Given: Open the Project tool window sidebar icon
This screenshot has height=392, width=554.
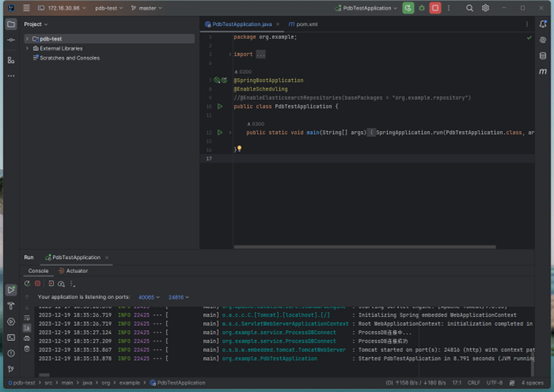Looking at the screenshot, I should (x=11, y=24).
